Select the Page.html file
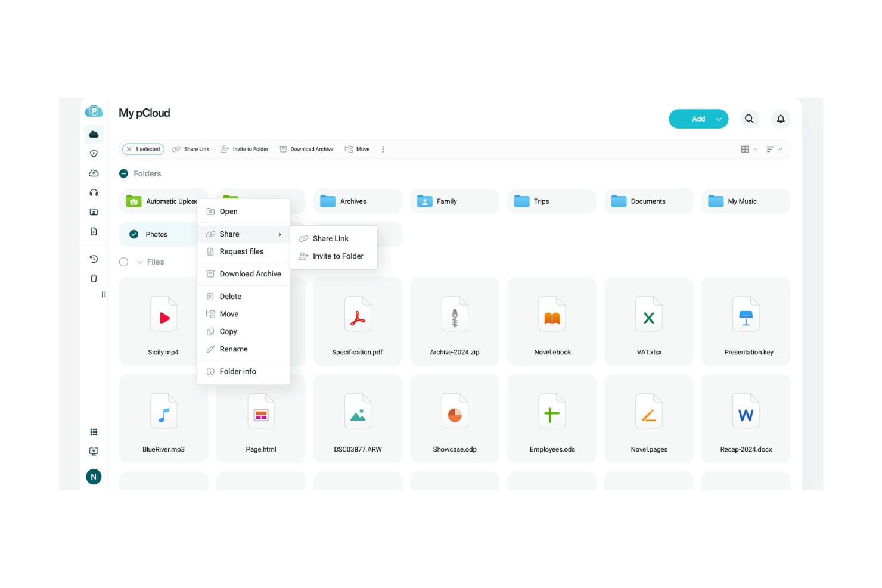882x588 pixels. 261,419
